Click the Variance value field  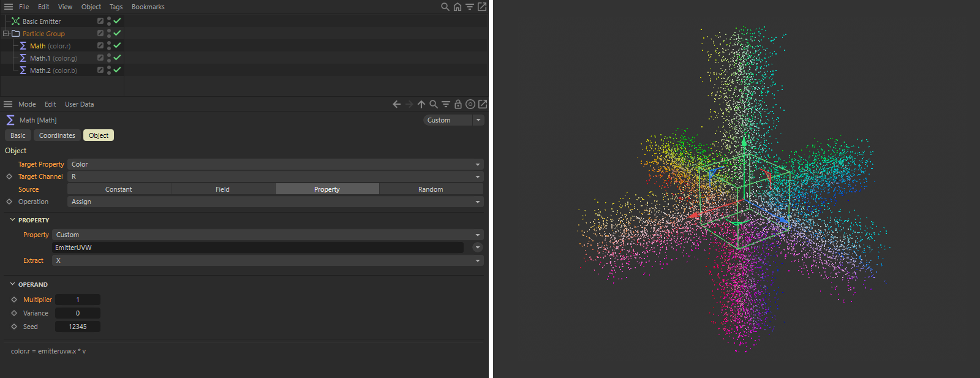tap(78, 313)
